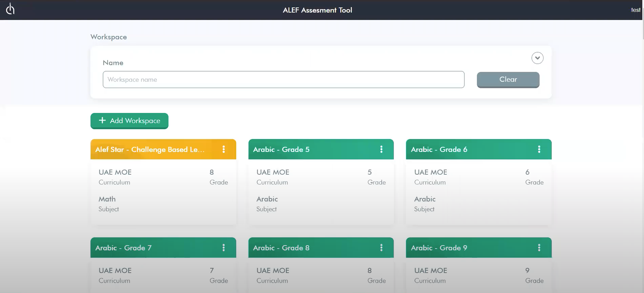Screen dimensions: 644x293
Task: Click grade value 9 in Arabic Grade 9 card
Action: point(527,271)
